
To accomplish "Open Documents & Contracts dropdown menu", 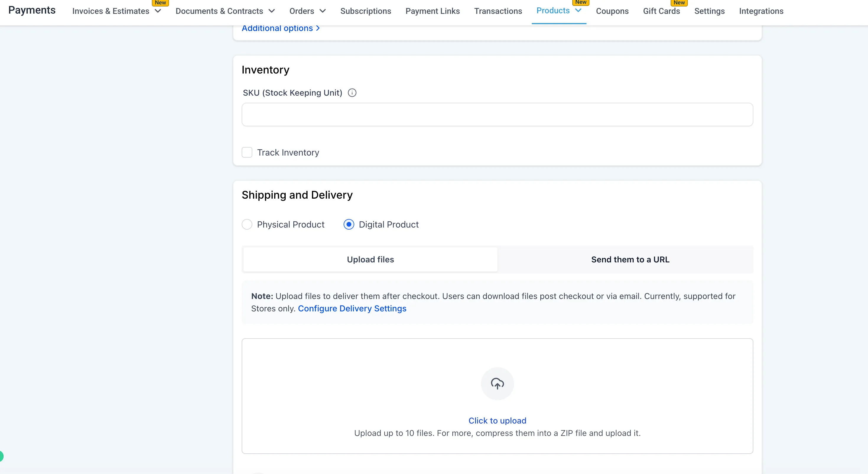I will (x=272, y=11).
